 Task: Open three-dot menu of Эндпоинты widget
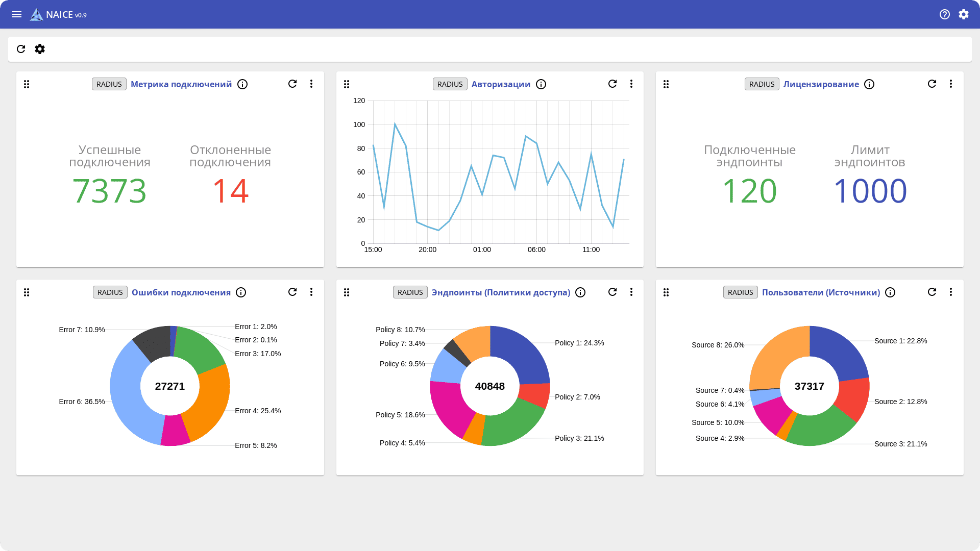[x=631, y=292]
